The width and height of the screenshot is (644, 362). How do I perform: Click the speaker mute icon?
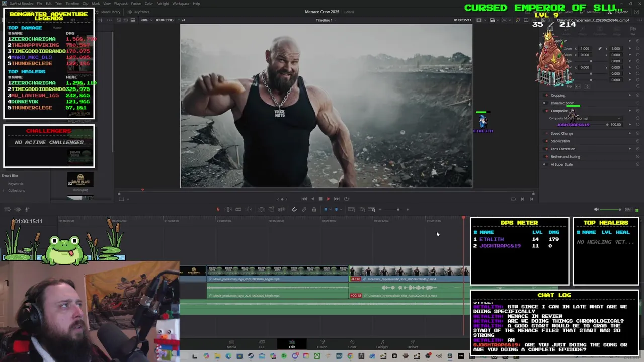pyautogui.click(x=596, y=209)
